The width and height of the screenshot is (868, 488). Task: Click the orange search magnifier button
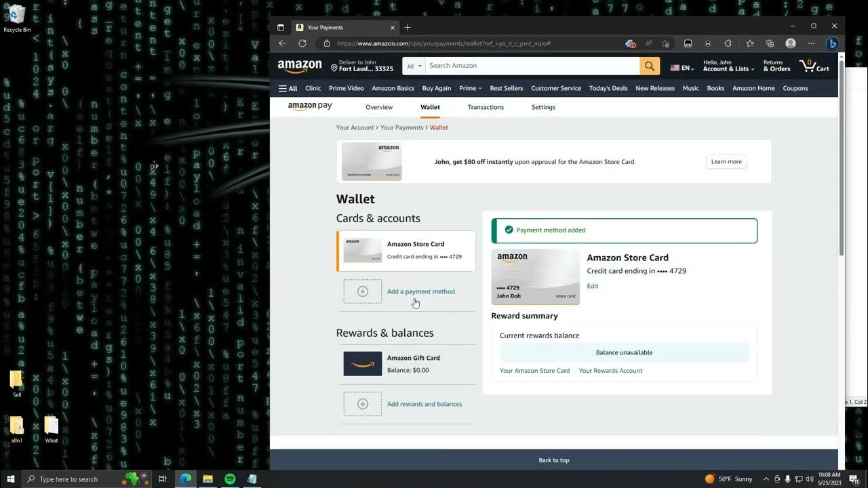[649, 66]
